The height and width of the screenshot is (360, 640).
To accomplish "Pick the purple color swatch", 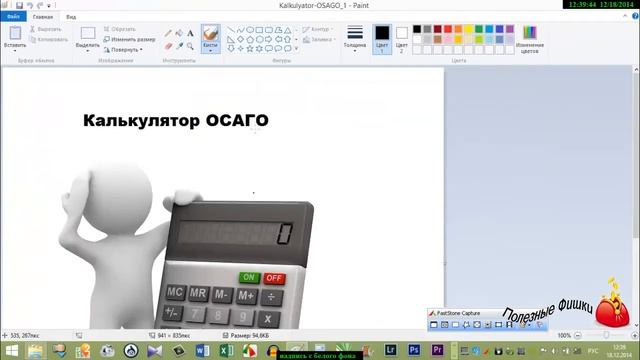I will tap(510, 29).
